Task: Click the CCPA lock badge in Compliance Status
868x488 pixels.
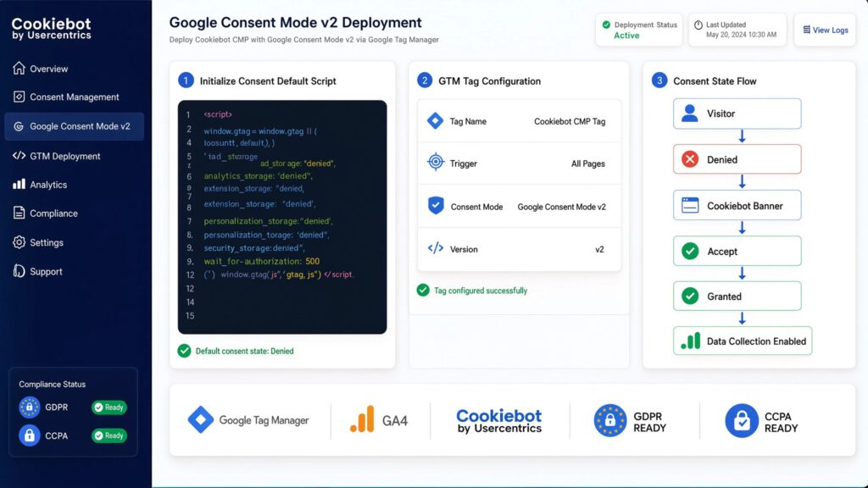Action: [x=30, y=435]
